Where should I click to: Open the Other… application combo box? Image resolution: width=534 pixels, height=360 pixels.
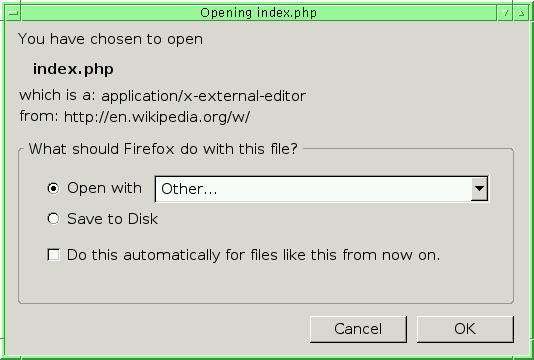coord(322,189)
